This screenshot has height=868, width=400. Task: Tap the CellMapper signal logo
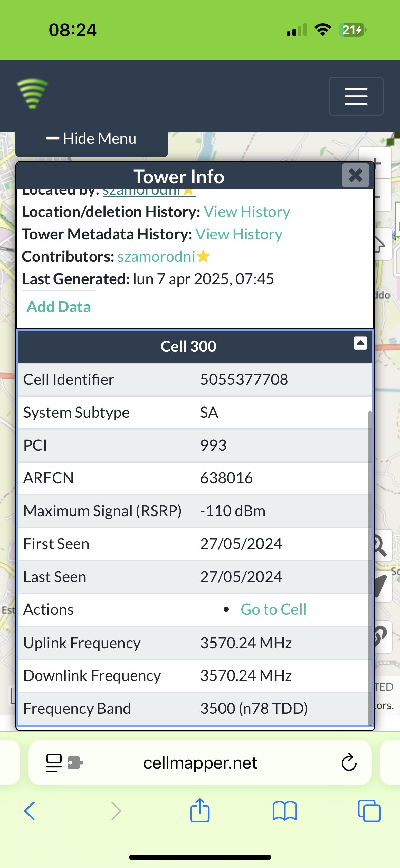[32, 94]
